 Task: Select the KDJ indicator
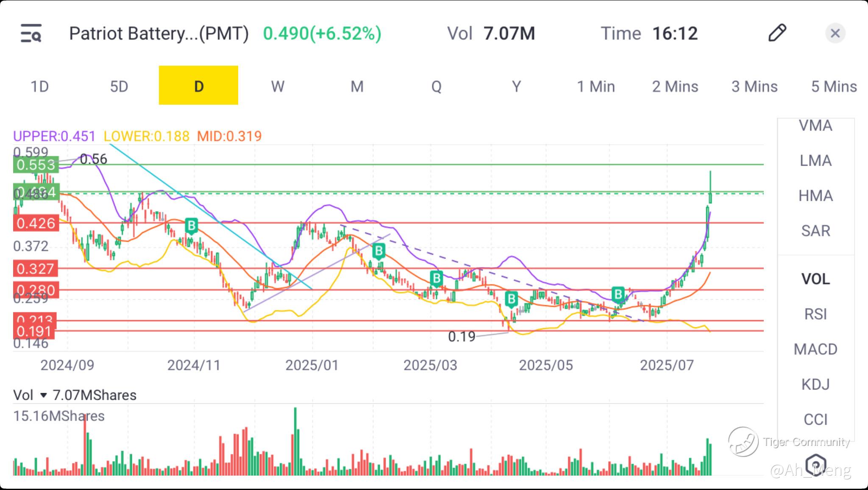(x=815, y=384)
